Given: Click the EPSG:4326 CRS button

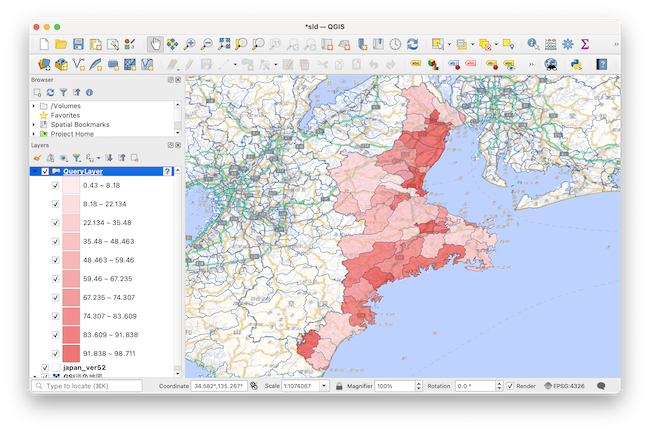Looking at the screenshot, I should (x=564, y=386).
